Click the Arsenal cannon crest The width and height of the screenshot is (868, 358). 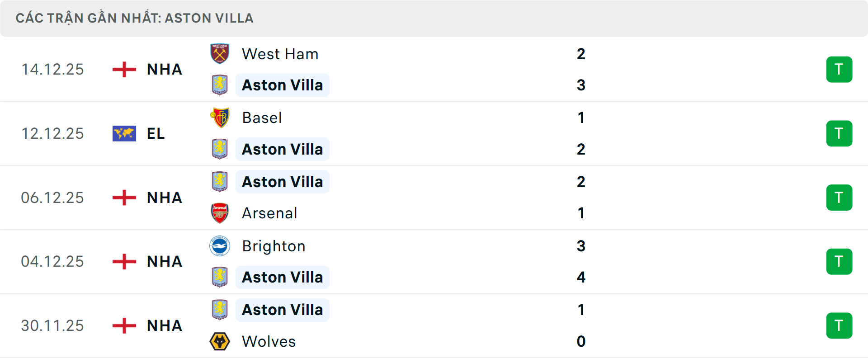[220, 213]
